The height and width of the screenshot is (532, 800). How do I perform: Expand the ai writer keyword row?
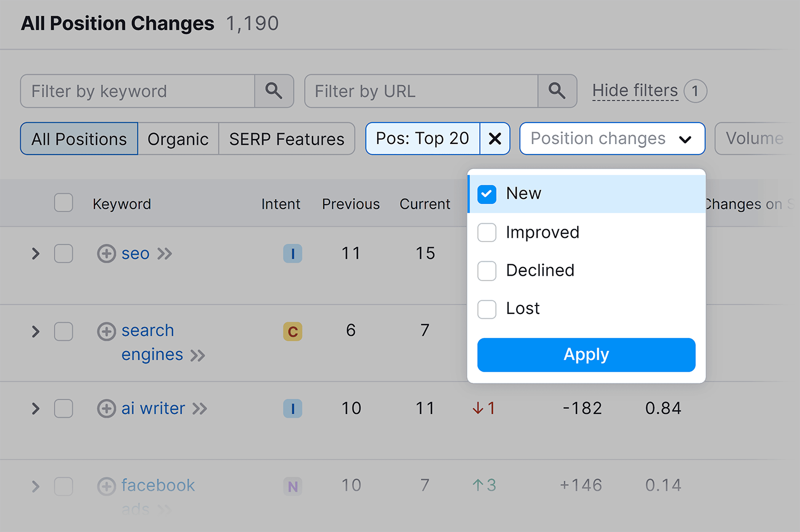[36, 409]
